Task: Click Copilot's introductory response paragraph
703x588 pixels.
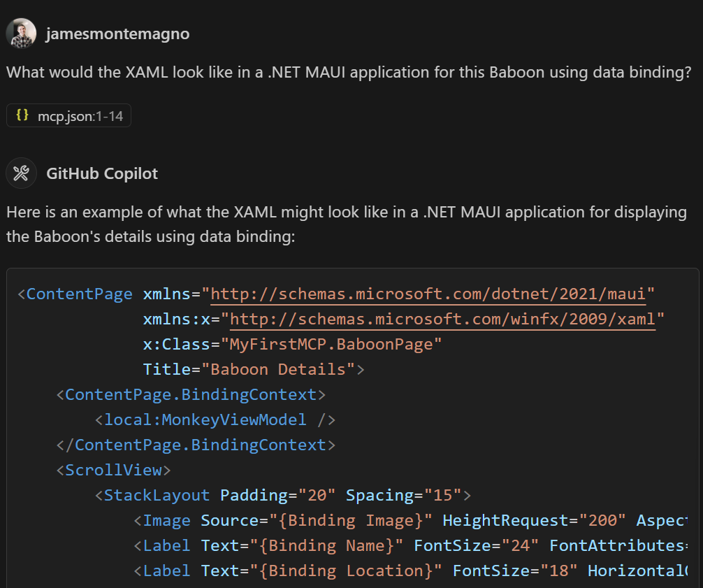Action: [346, 224]
